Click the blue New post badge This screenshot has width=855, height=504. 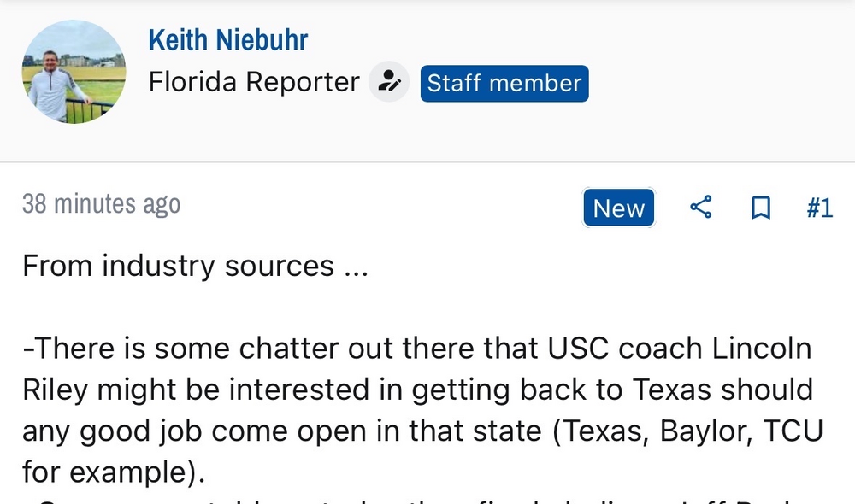point(618,208)
